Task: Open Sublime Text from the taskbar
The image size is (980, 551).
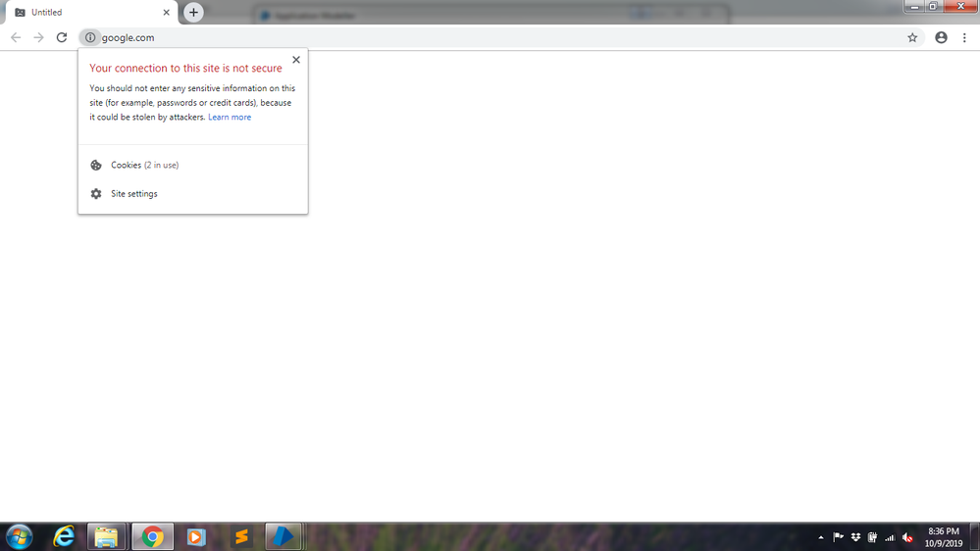Action: point(241,536)
